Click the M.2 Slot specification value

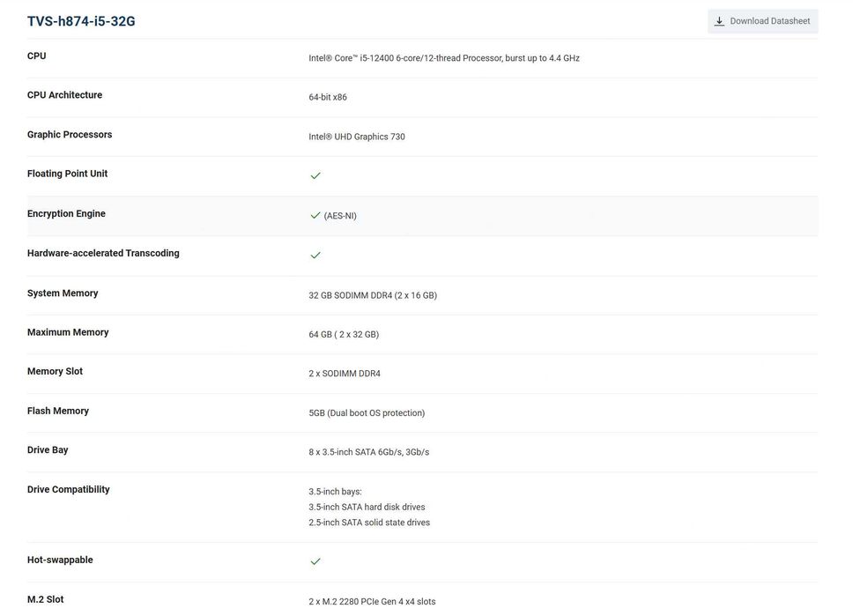click(x=372, y=602)
